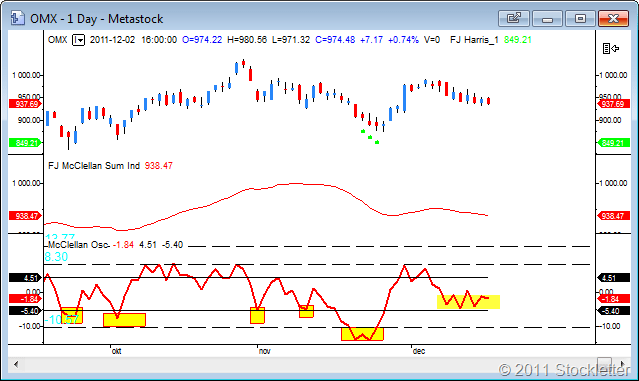
Task: Click the +0.74% percent change value
Action: tap(403, 40)
